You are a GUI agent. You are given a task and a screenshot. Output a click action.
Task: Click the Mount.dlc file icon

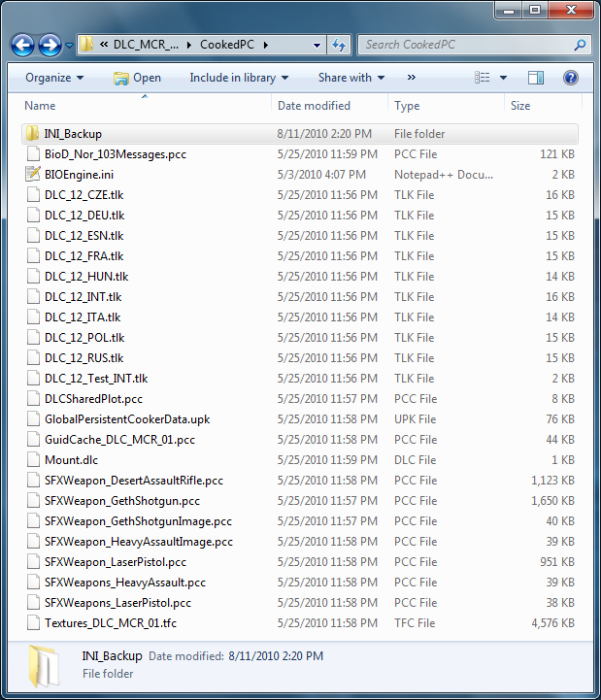coord(33,460)
